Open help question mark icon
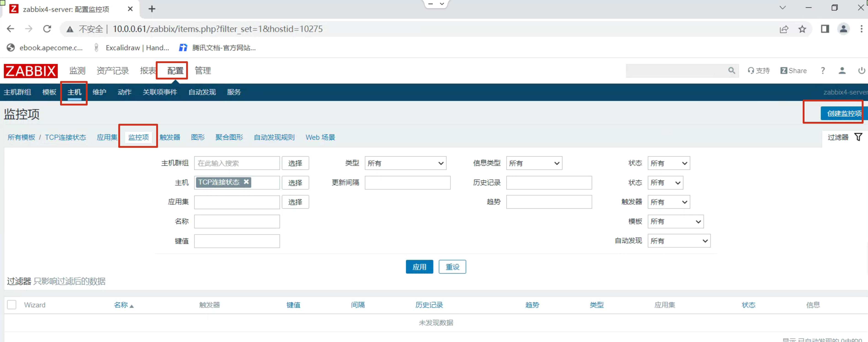The image size is (868, 342). pyautogui.click(x=823, y=70)
